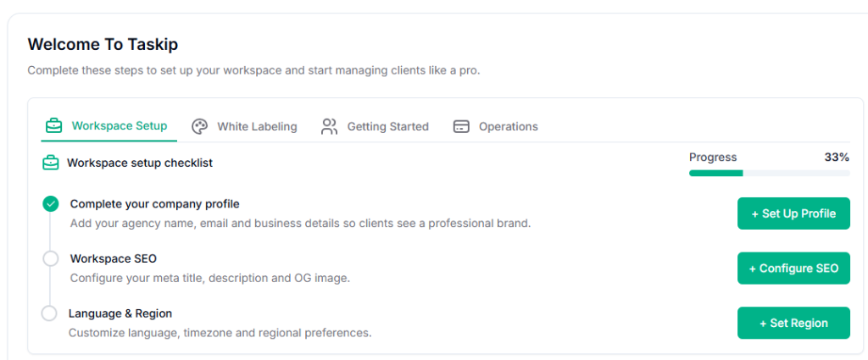This screenshot has width=868, height=360.
Task: Check the Workspace SEO step circle
Action: (x=51, y=258)
